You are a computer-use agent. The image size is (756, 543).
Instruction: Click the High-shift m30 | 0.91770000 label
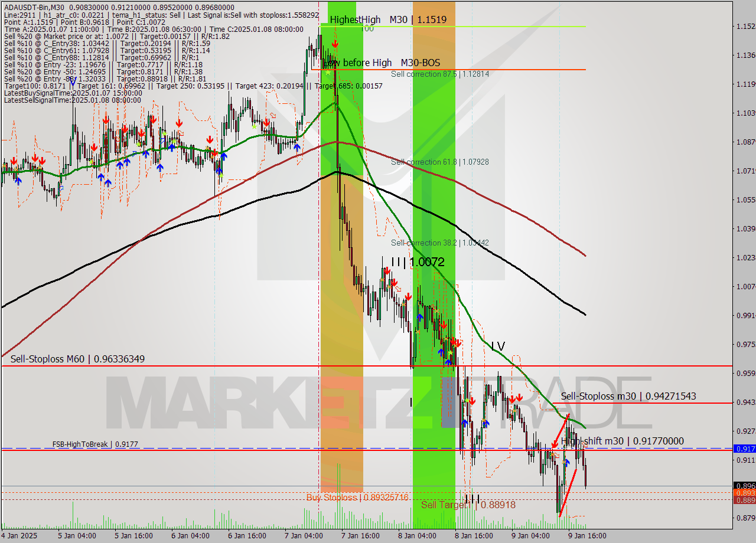click(x=623, y=441)
